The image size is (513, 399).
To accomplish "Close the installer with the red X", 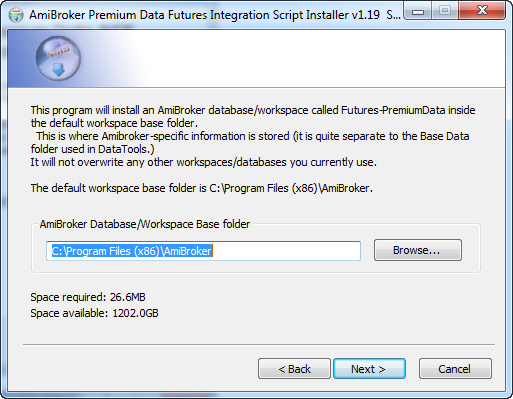I will tap(482, 11).
